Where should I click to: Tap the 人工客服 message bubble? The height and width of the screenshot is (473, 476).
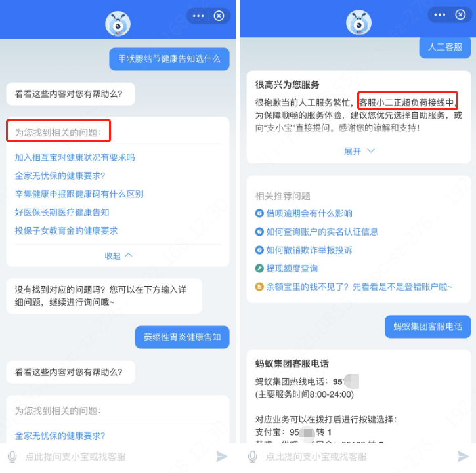point(445,47)
